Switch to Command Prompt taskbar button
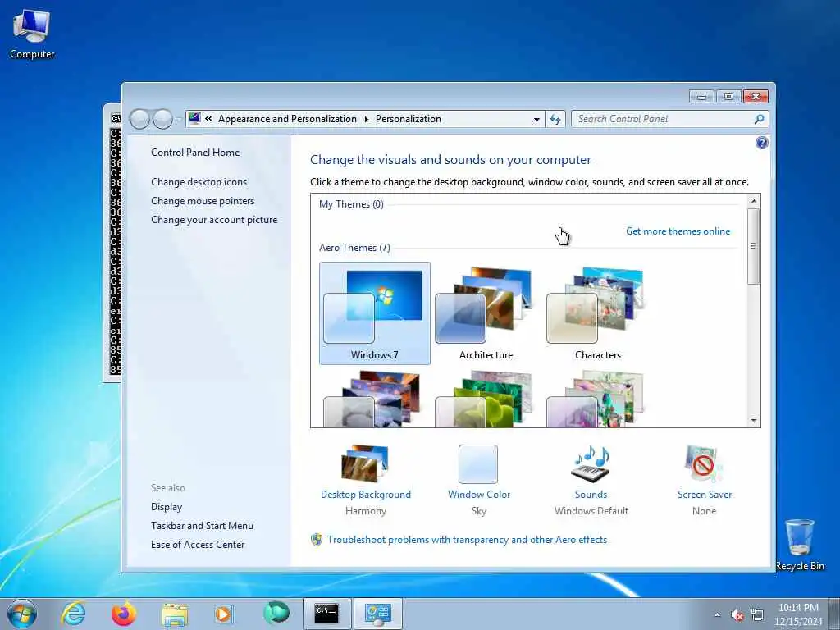Image resolution: width=840 pixels, height=630 pixels. pyautogui.click(x=326, y=614)
